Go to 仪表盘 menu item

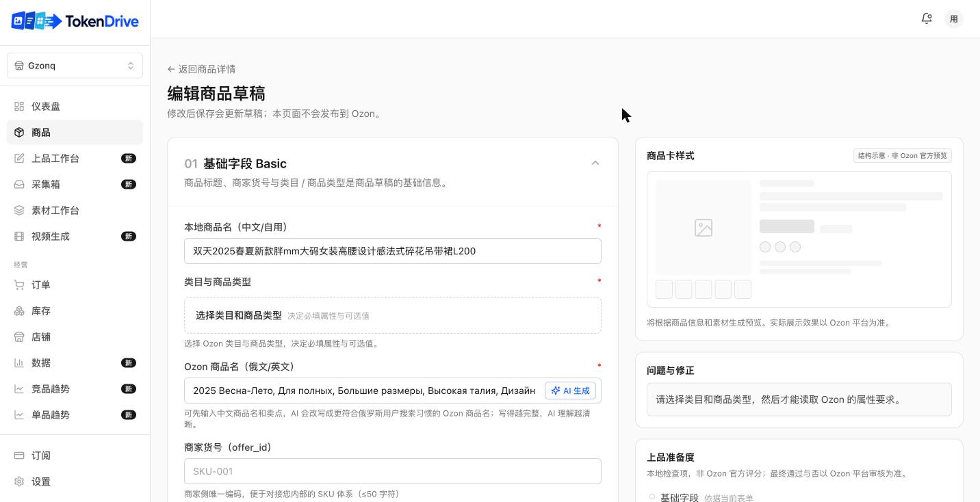75,106
